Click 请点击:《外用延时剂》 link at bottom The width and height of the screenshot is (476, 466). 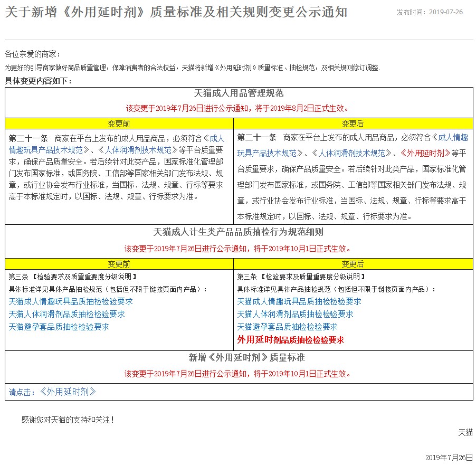52,392
